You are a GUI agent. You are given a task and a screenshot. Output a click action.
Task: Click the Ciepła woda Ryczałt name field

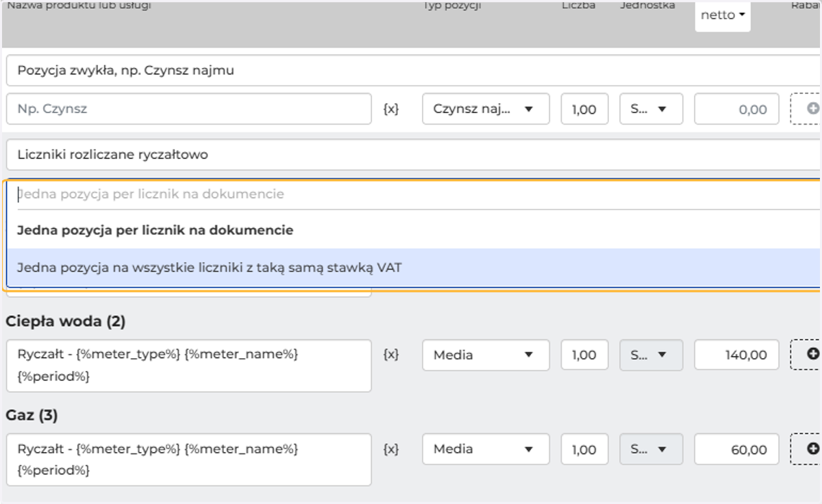189,366
